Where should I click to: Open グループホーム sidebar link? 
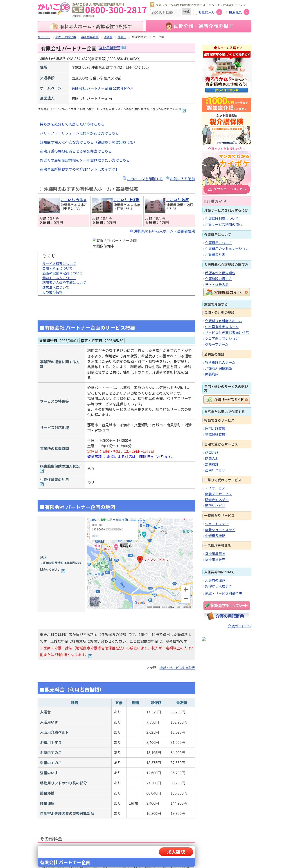216,344
